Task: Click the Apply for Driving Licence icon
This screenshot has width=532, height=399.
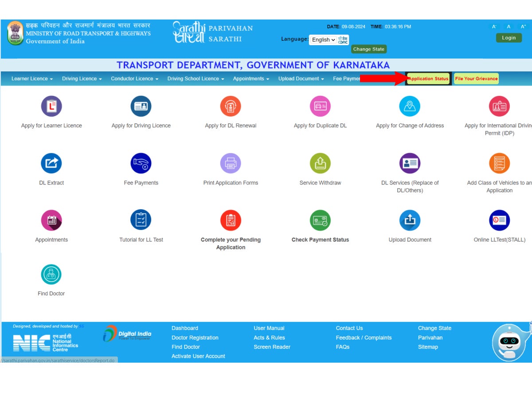Action: pyautogui.click(x=141, y=106)
